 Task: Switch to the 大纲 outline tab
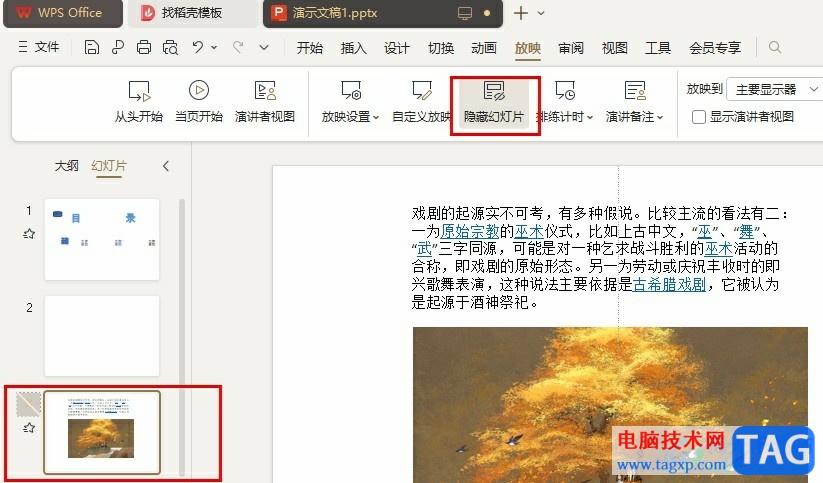tap(67, 166)
